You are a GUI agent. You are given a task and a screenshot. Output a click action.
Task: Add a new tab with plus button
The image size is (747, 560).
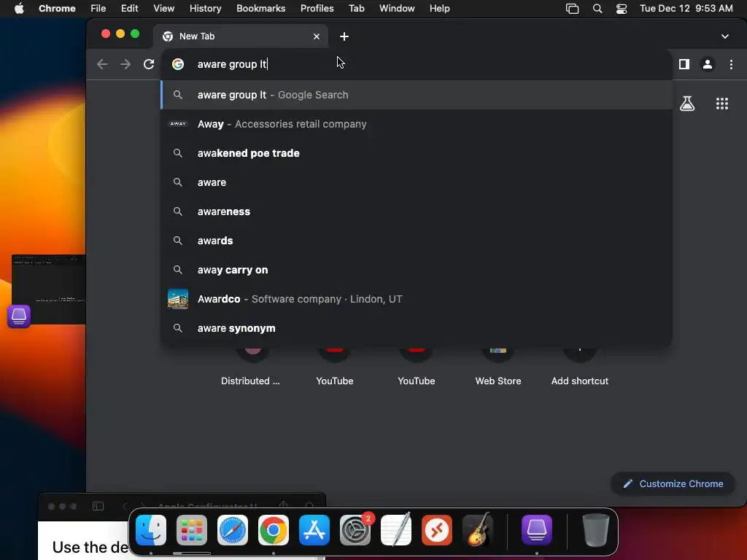tap(344, 36)
